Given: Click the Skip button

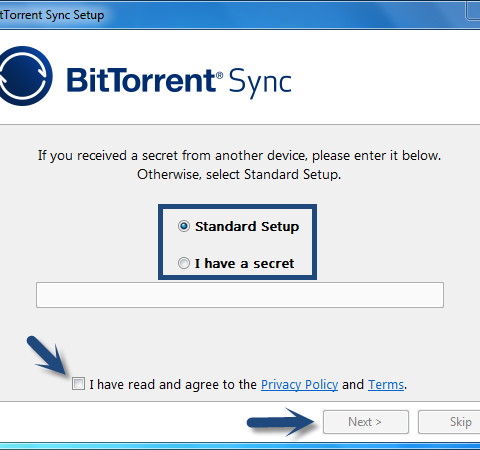Looking at the screenshot, I should (449, 422).
